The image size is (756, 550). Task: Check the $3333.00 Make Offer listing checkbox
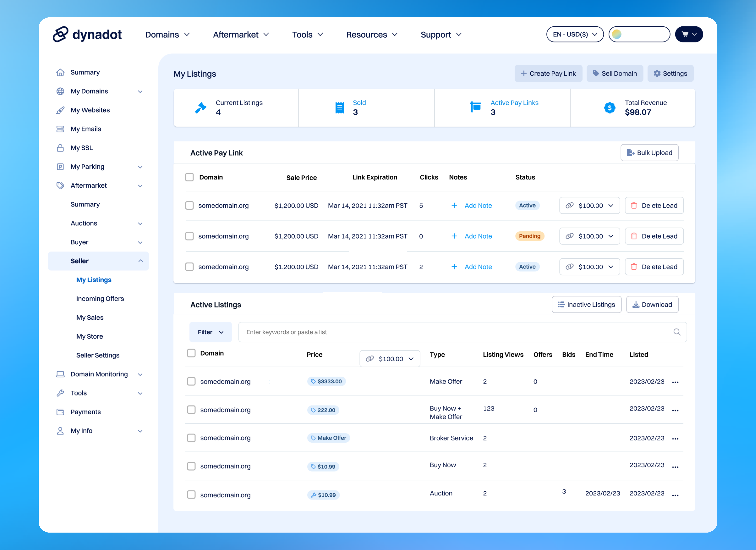click(191, 381)
